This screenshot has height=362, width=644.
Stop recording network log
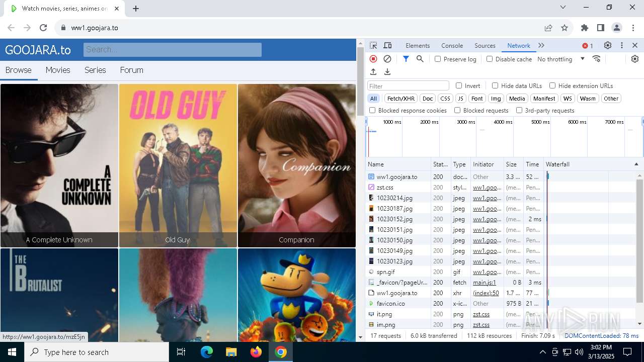[373, 59]
